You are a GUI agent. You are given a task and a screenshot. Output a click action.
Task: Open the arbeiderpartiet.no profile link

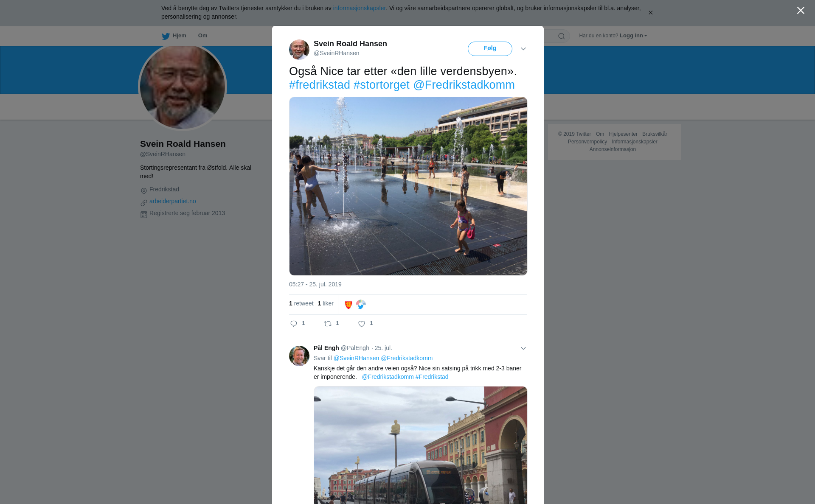pos(173,201)
